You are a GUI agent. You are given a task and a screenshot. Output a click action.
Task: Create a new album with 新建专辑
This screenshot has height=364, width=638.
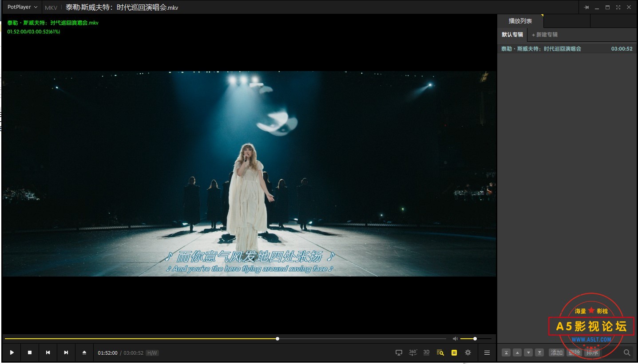click(544, 35)
